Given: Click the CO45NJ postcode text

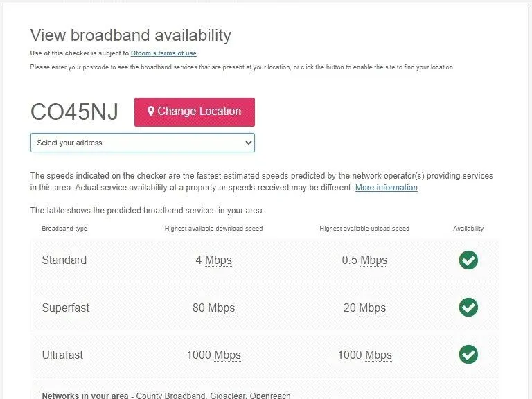Looking at the screenshot, I should [74, 112].
